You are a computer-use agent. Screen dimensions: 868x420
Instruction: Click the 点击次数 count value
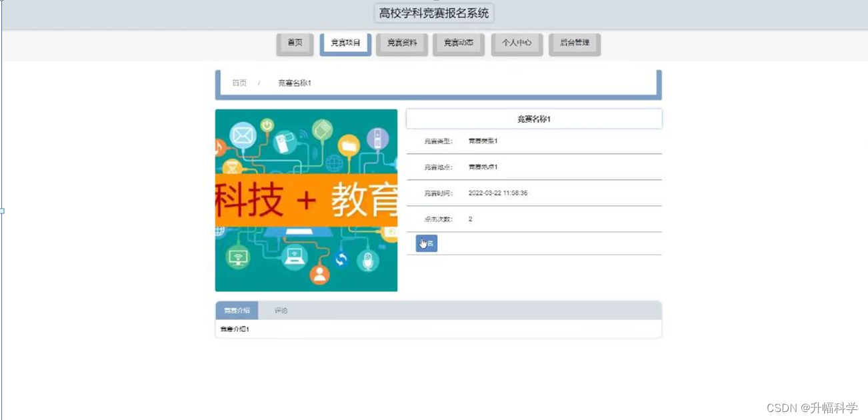pyautogui.click(x=470, y=219)
